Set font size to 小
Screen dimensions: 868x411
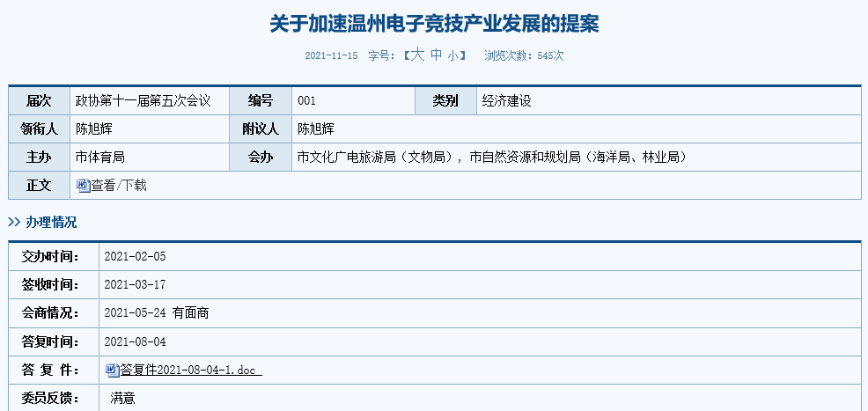452,55
